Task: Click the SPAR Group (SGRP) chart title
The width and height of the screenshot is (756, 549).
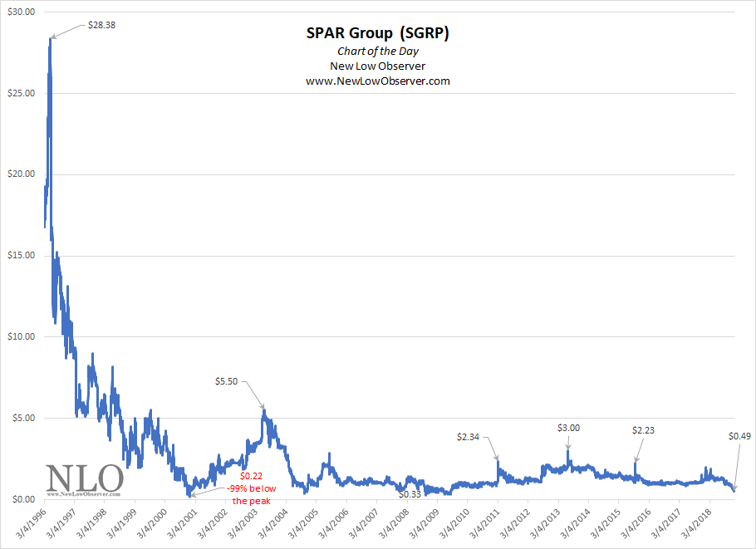Action: point(378,33)
